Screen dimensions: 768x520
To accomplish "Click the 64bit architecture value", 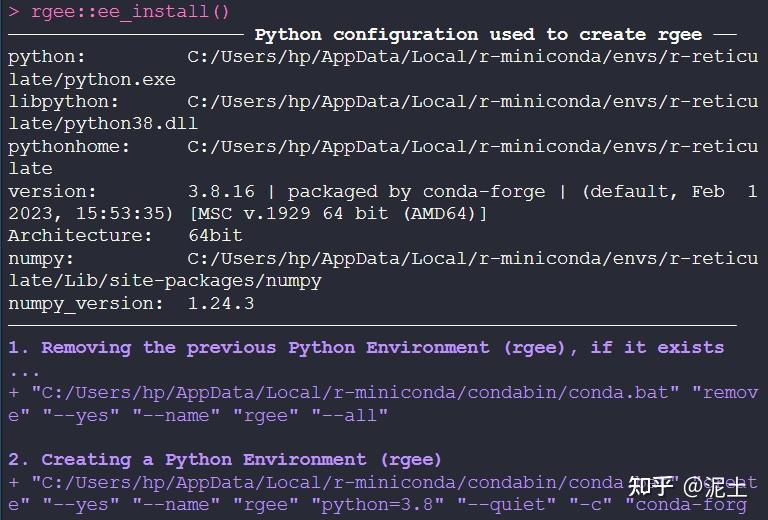I will point(215,236).
